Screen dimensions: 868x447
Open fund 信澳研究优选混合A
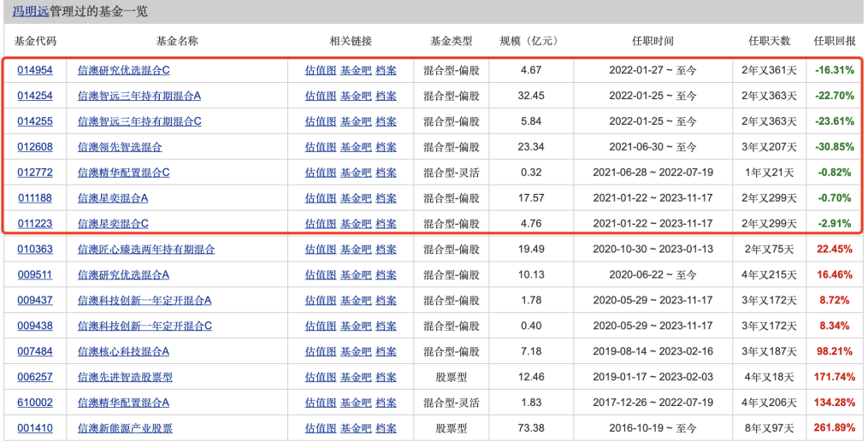pos(123,274)
